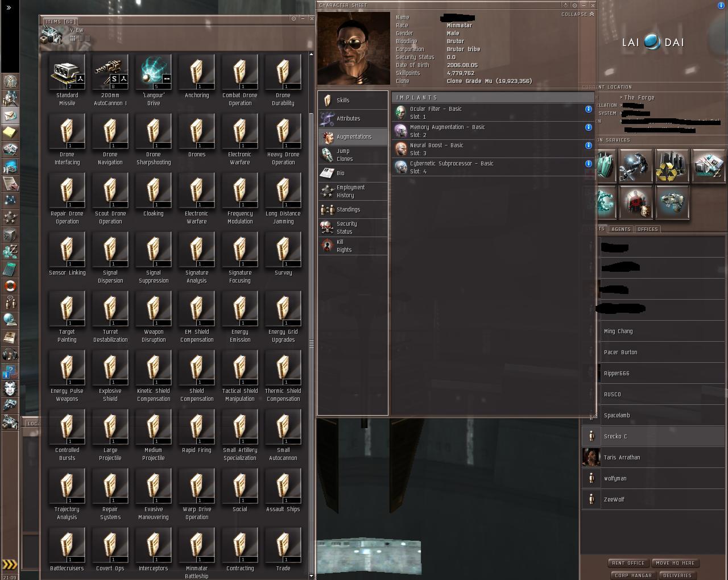
Task: Open the bounty office station service
Action: point(636,202)
